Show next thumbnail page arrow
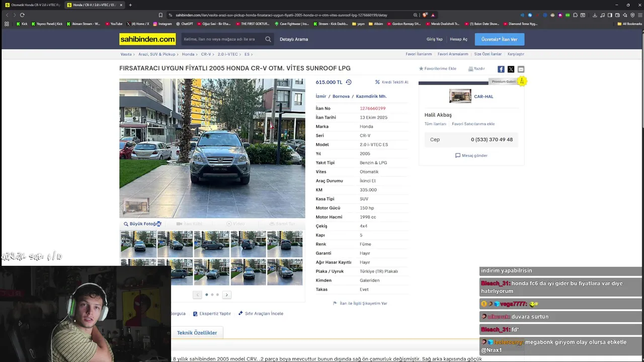 226,295
